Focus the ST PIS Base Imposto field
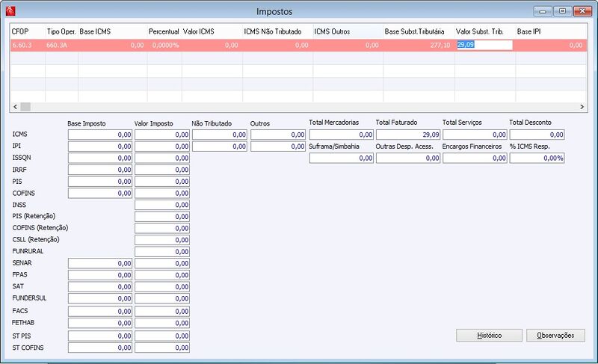Screen dimensions: 598x364 (x=100, y=336)
